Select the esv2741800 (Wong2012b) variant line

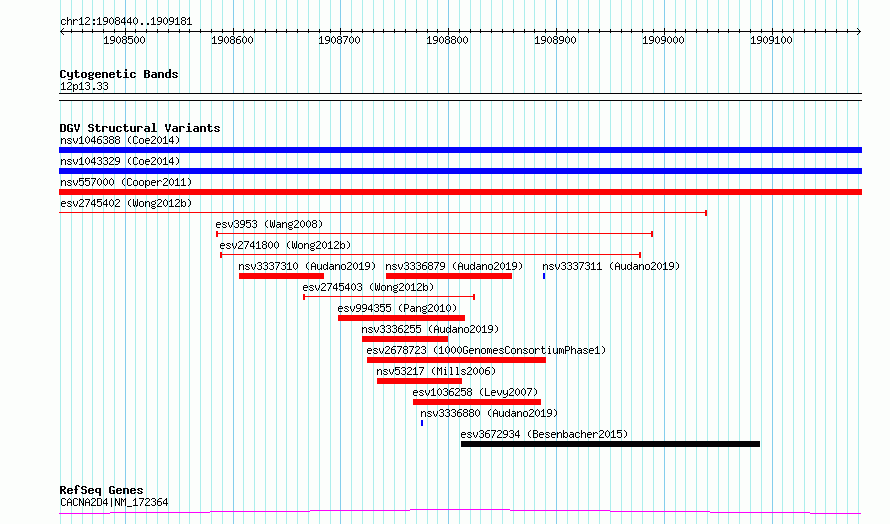click(431, 255)
